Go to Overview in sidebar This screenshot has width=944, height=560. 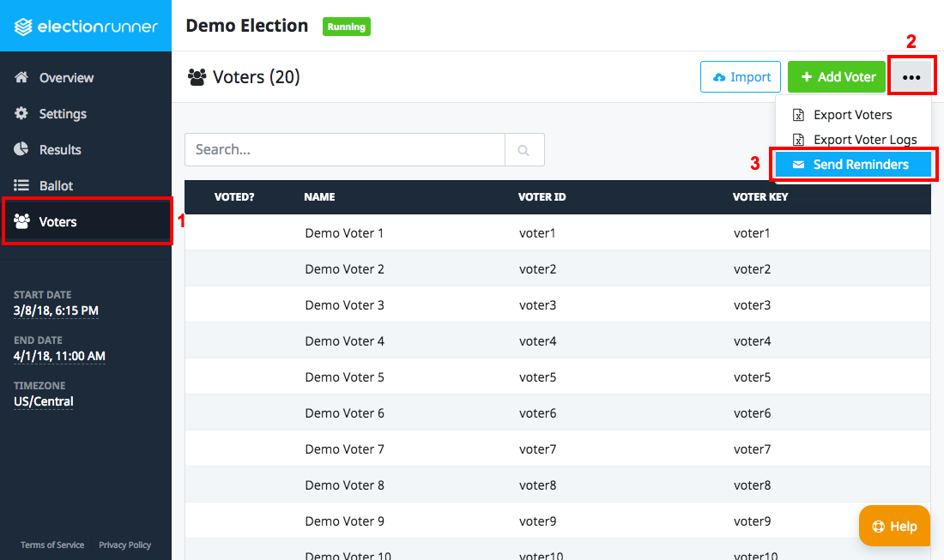pos(86,77)
